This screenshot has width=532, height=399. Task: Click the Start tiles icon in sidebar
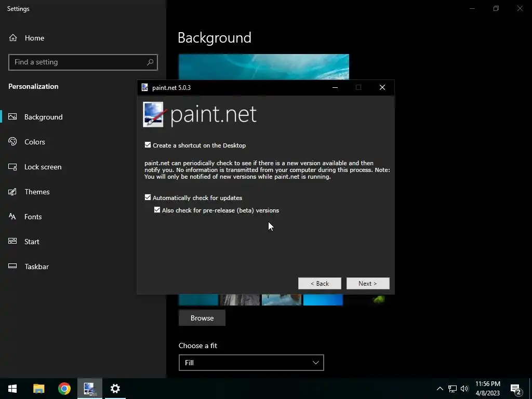coord(12,241)
